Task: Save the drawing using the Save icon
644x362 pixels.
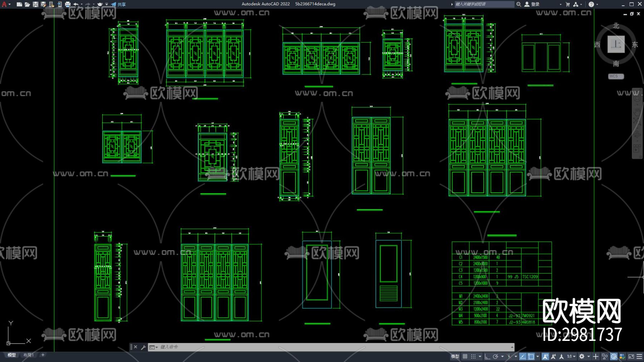Action: click(x=35, y=4)
